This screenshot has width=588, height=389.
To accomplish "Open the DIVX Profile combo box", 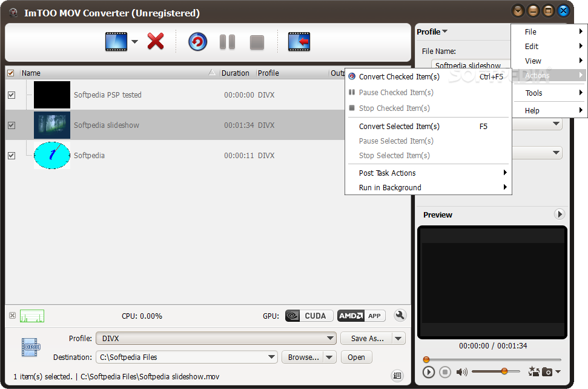I will 216,338.
